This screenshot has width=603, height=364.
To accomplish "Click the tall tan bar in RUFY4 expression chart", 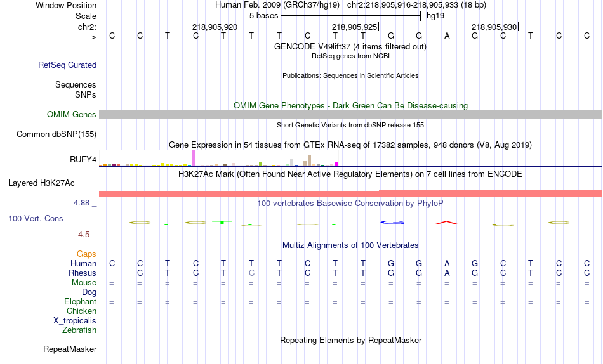I will point(309,160).
